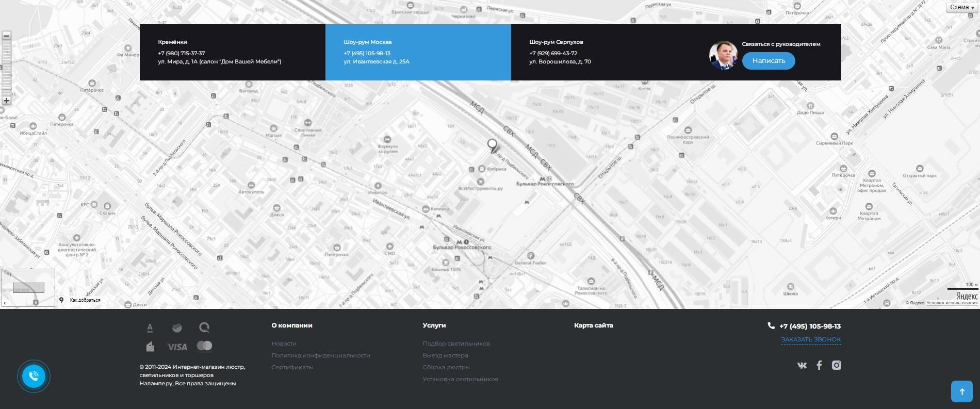Screen dimensions: 980x409
Task: Click the manager's profile photo
Action: pos(723,55)
